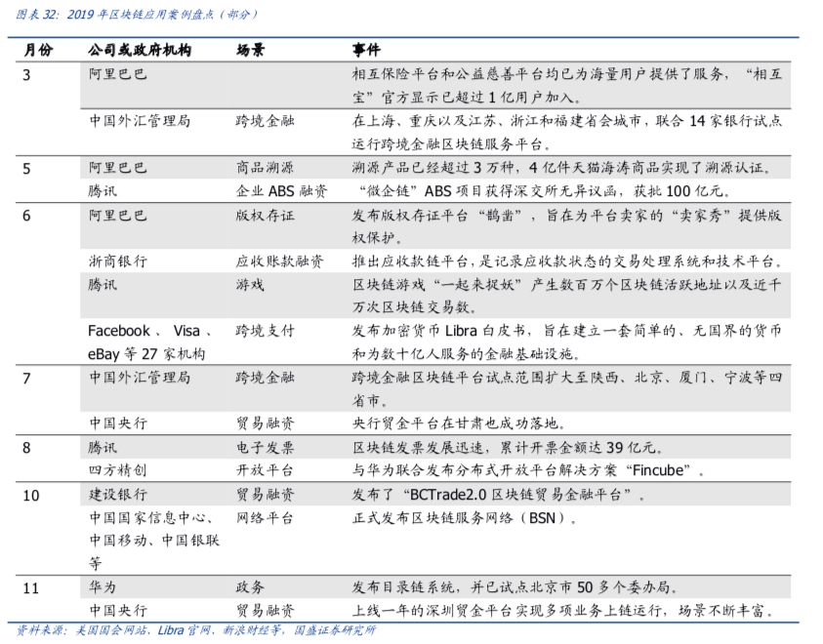The height and width of the screenshot is (644, 823).
Task: Click the 政务 scene cell
Action: click(250, 587)
